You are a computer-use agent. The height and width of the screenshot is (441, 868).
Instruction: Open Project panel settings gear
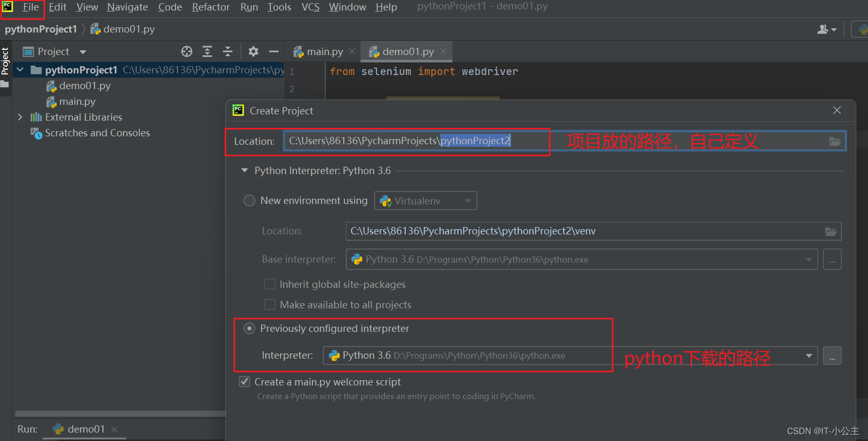click(x=253, y=51)
